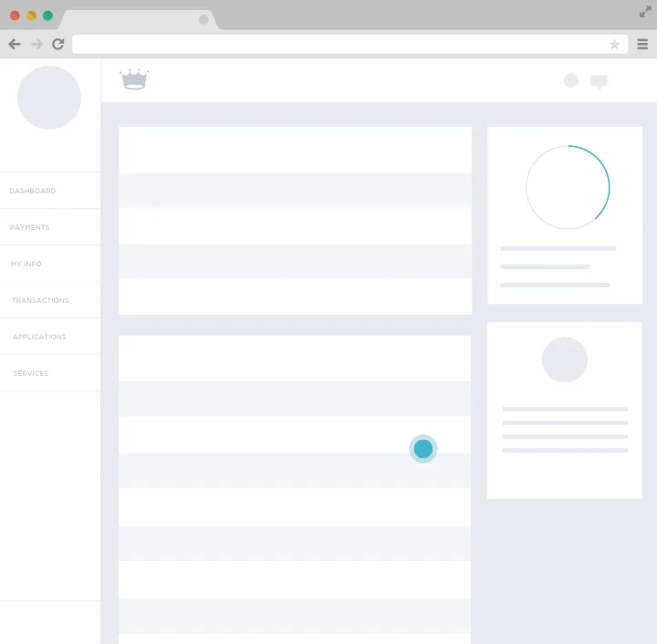The image size is (657, 644).
Task: Click the circular progress ring widget
Action: pos(568,187)
